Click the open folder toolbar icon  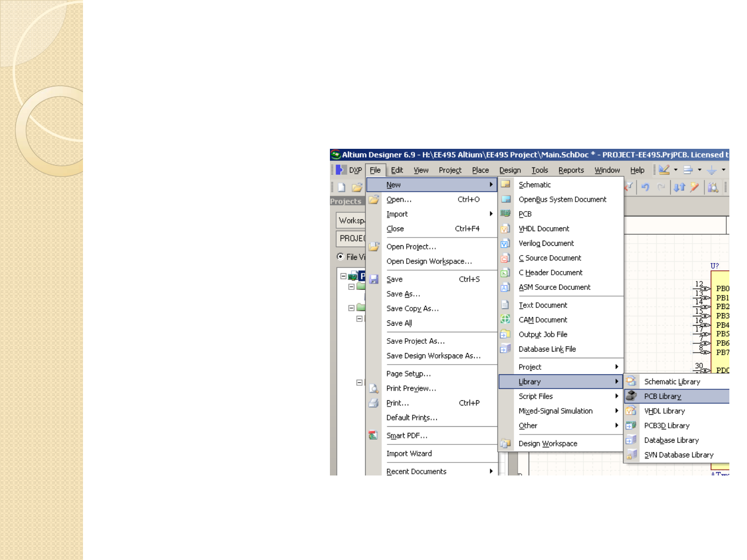coord(357,188)
